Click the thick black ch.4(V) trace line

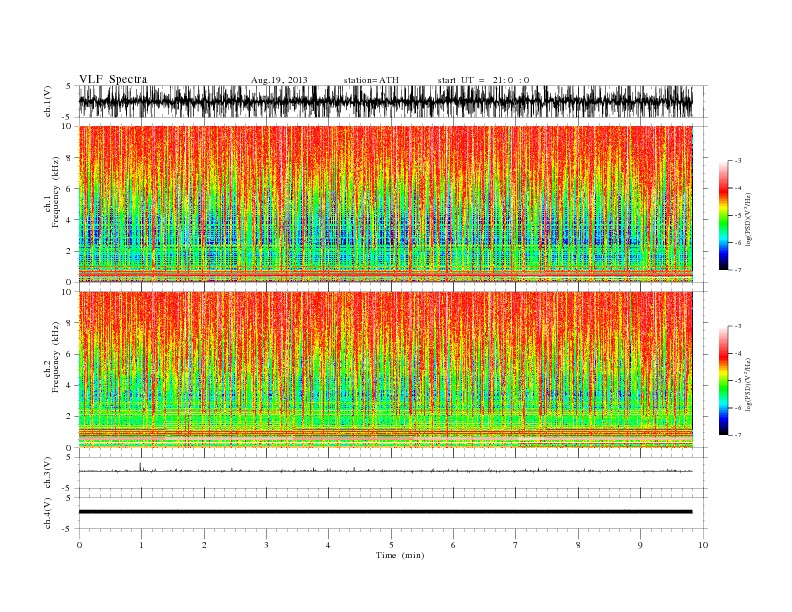[385, 512]
